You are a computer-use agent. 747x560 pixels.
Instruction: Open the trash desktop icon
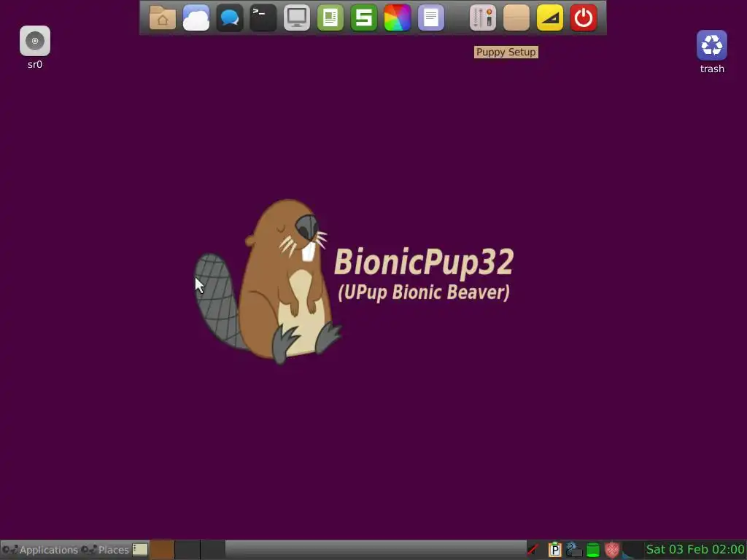[x=712, y=52]
